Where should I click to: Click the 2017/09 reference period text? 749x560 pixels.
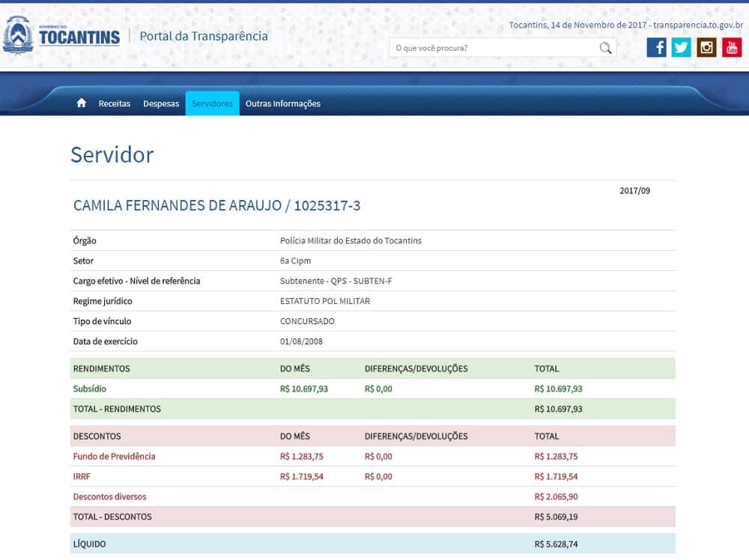[634, 191]
